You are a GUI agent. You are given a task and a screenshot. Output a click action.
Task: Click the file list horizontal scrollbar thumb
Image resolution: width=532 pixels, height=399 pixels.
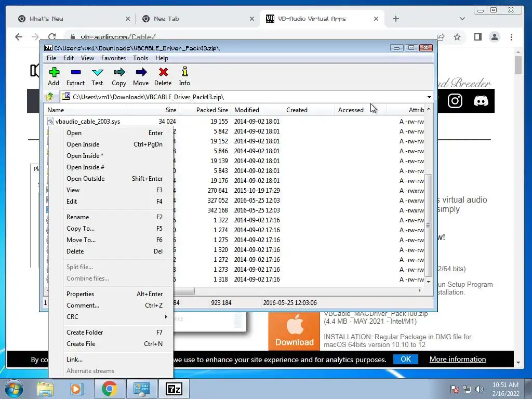pyautogui.click(x=184, y=291)
